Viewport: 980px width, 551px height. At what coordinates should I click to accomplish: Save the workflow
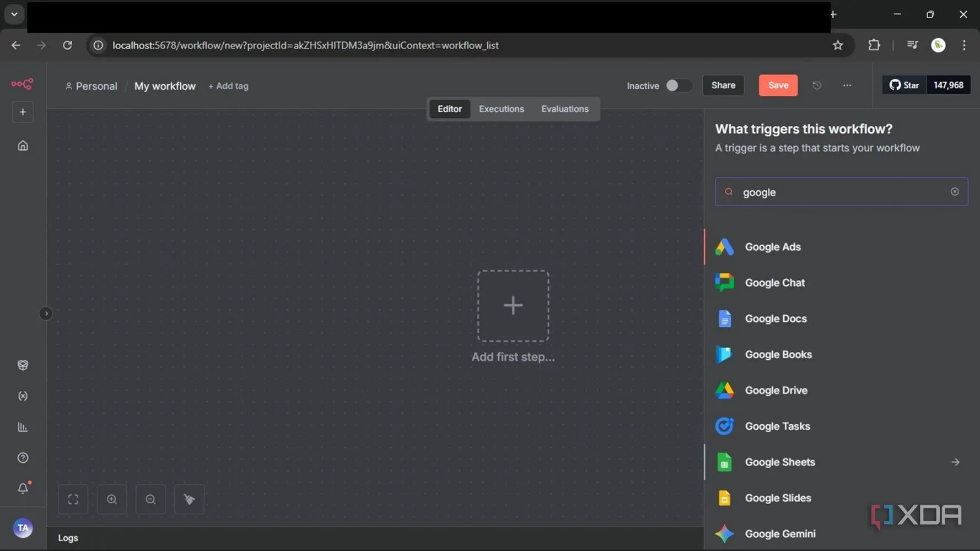pyautogui.click(x=778, y=85)
